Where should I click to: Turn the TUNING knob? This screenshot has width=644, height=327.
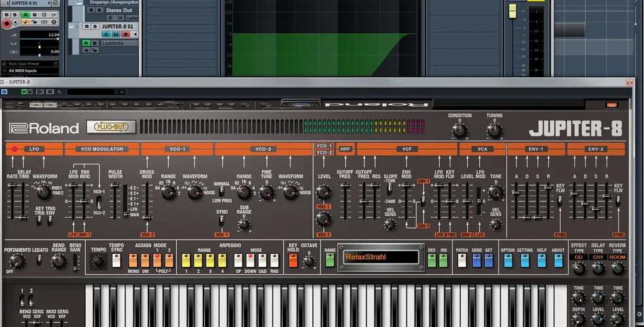click(494, 131)
